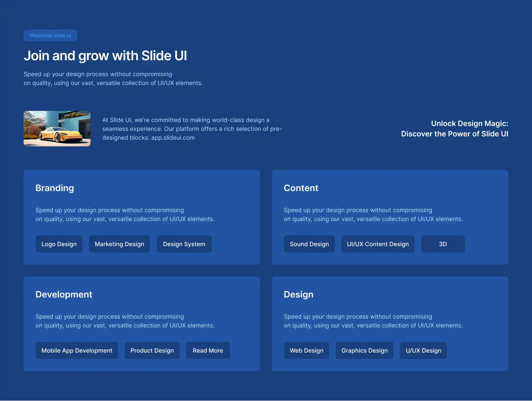
Task: Open the Design System tag
Action: pyautogui.click(x=184, y=244)
